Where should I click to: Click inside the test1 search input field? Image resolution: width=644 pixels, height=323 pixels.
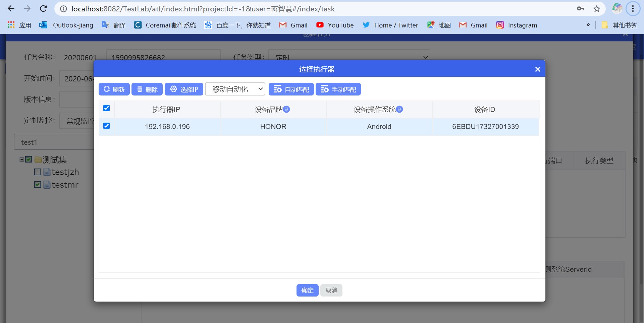point(54,142)
